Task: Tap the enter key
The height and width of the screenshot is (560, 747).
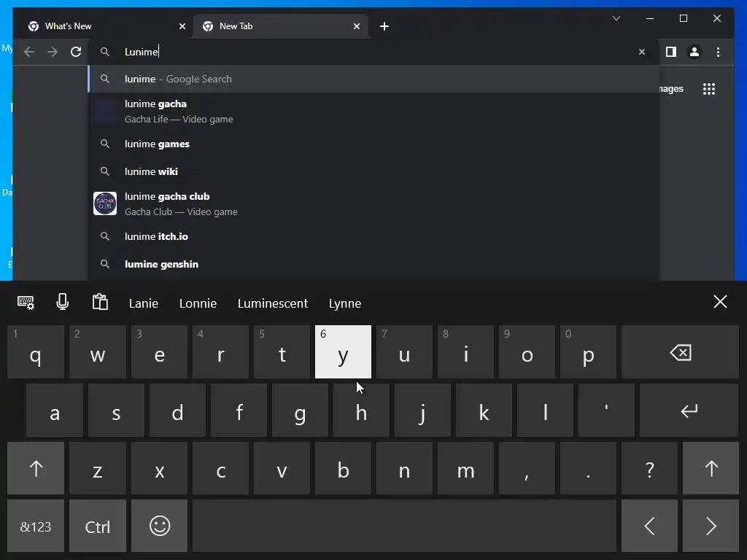Action: click(x=689, y=410)
